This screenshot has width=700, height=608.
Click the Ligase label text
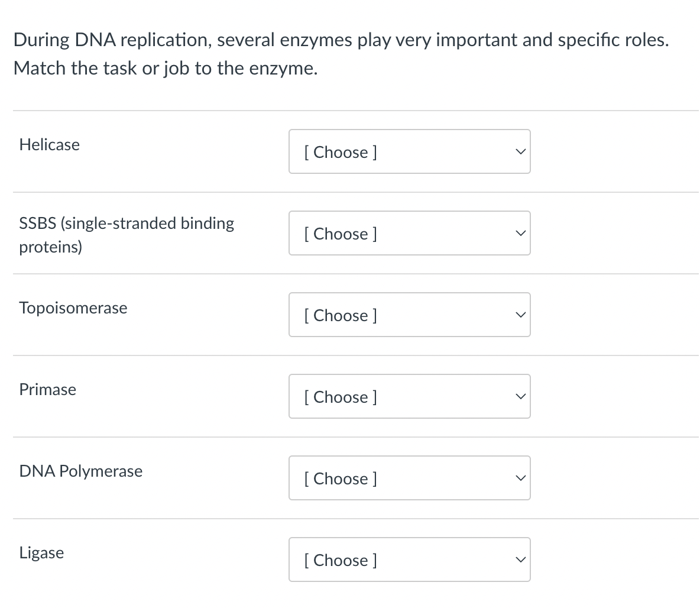pyautogui.click(x=42, y=552)
